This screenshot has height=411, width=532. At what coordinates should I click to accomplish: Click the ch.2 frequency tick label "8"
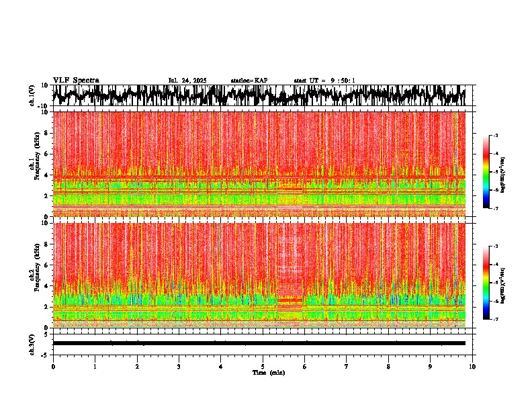46,244
